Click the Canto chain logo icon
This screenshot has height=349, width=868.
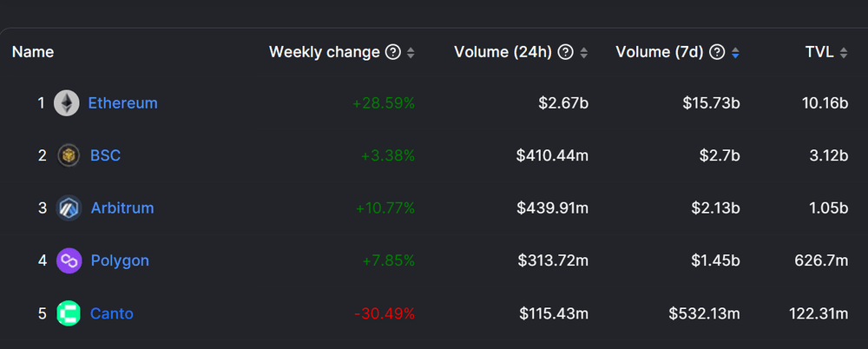(69, 313)
